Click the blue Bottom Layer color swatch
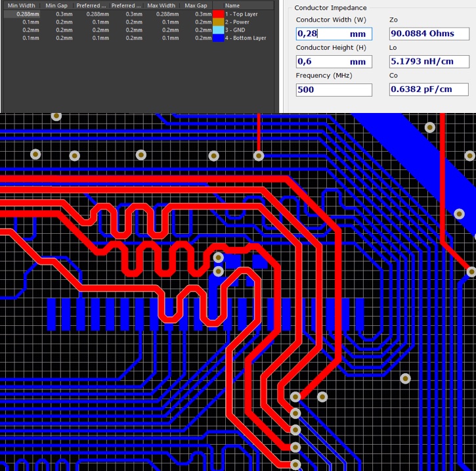This screenshot has width=476, height=471. click(218, 38)
